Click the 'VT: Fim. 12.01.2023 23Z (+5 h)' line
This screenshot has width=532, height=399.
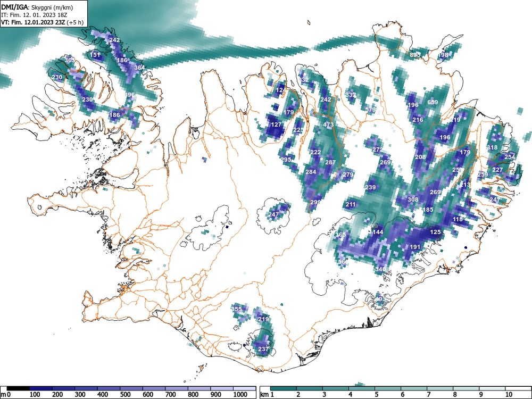point(42,22)
